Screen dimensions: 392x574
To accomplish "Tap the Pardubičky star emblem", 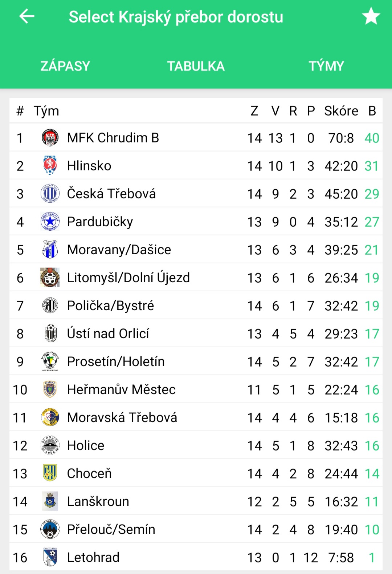I will coord(50,222).
